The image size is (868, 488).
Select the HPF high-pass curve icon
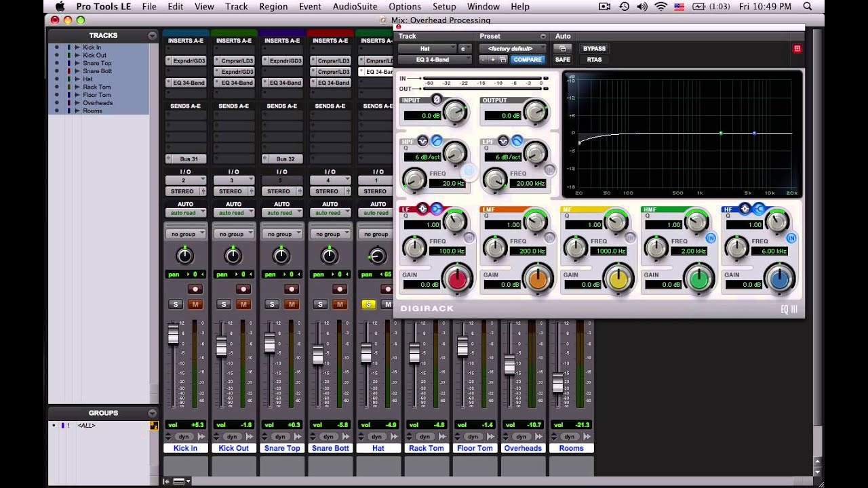coord(437,141)
